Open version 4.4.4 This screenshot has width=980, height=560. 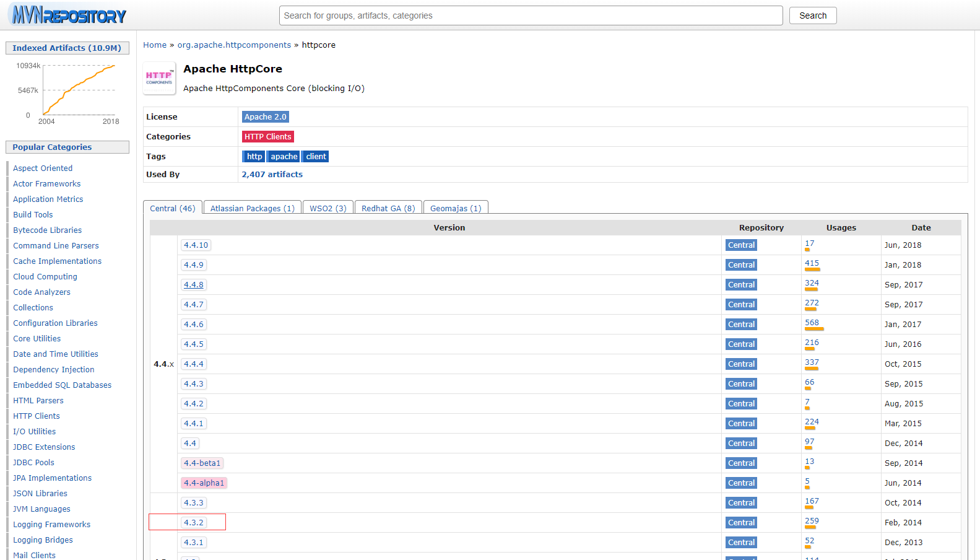(193, 364)
